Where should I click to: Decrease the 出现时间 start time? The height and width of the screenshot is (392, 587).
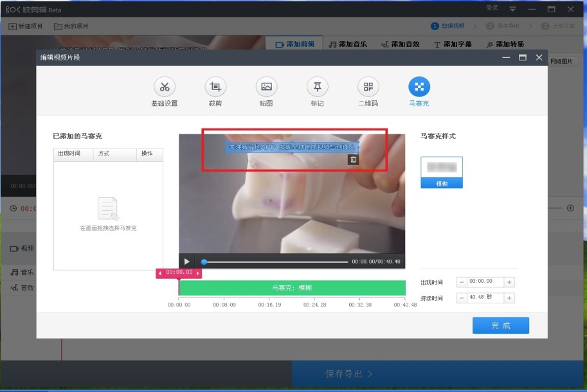tap(462, 282)
